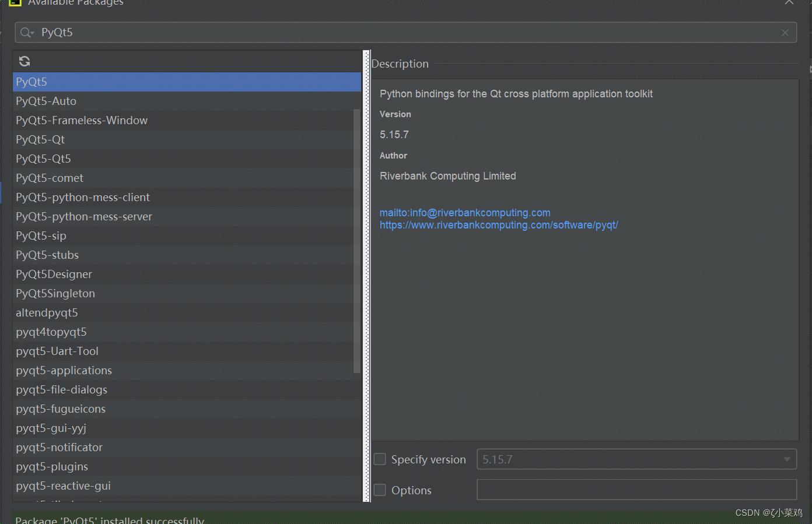Image resolution: width=812 pixels, height=524 pixels.
Task: Open the riverbankcomputing.com/software/pyqt link
Action: (499, 225)
